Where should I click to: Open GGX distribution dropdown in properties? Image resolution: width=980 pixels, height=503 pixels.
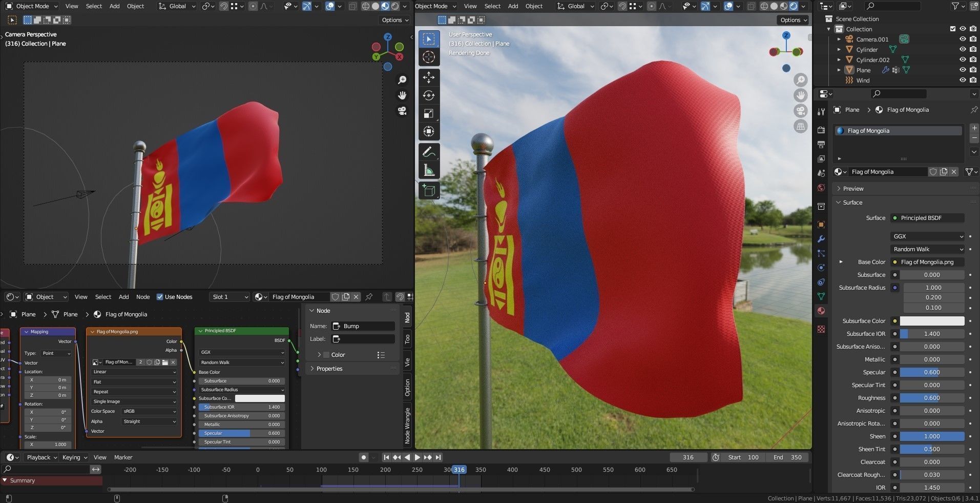(928, 236)
